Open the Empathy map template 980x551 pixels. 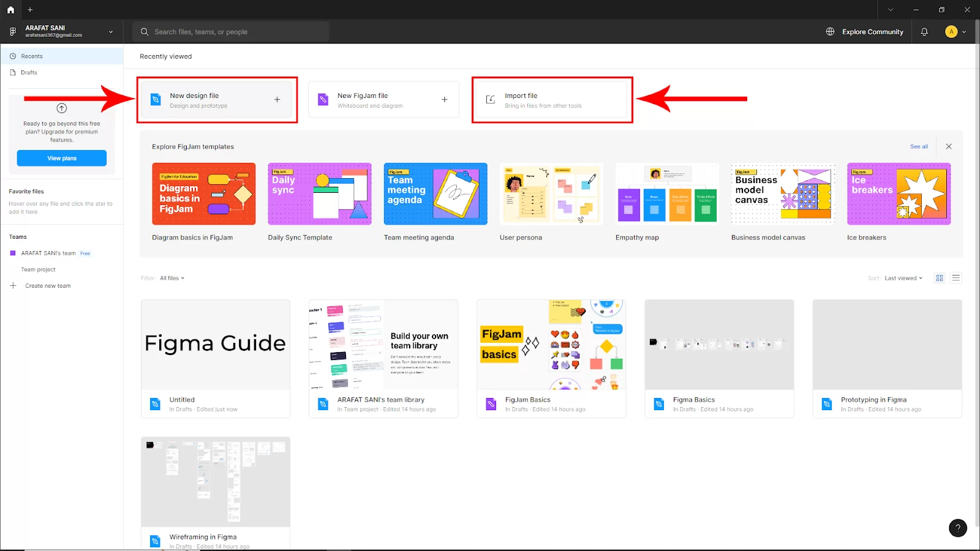pyautogui.click(x=667, y=193)
